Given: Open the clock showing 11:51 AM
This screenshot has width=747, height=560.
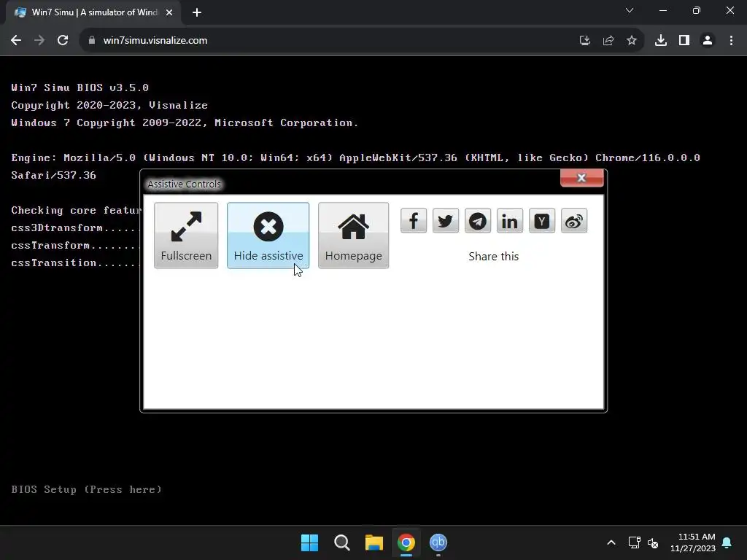Looking at the screenshot, I should click(693, 542).
